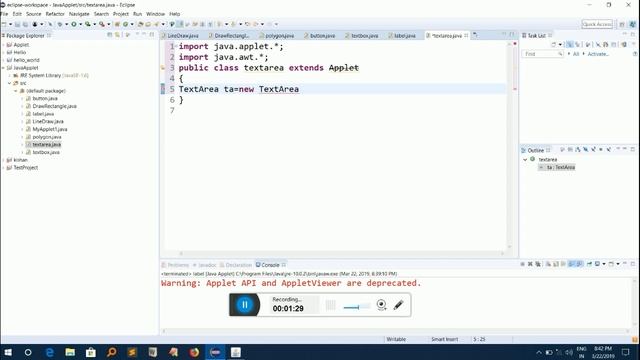Collapse the JavaApplet project tree node
Screen dimensions: 640x360
(x=4, y=68)
